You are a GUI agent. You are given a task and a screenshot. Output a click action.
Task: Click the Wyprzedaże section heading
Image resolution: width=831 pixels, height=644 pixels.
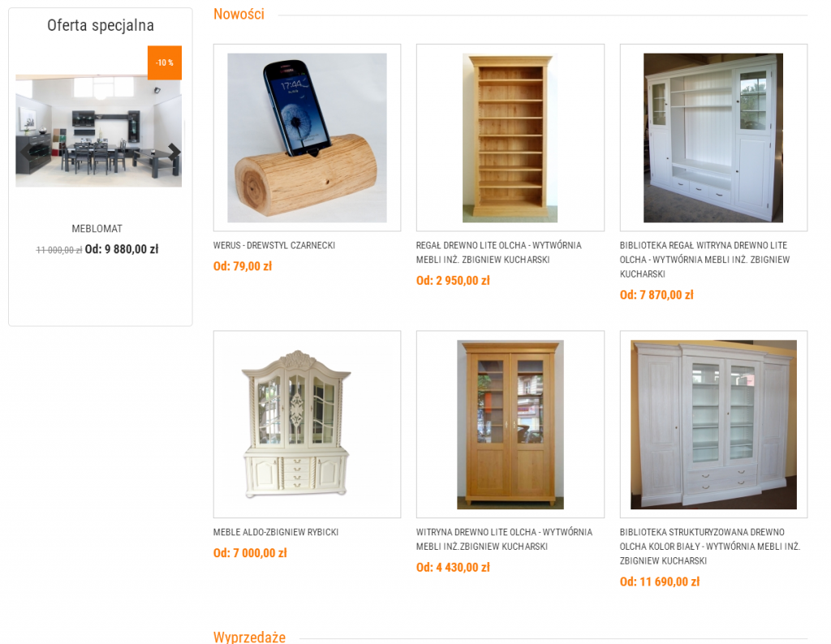(x=249, y=637)
